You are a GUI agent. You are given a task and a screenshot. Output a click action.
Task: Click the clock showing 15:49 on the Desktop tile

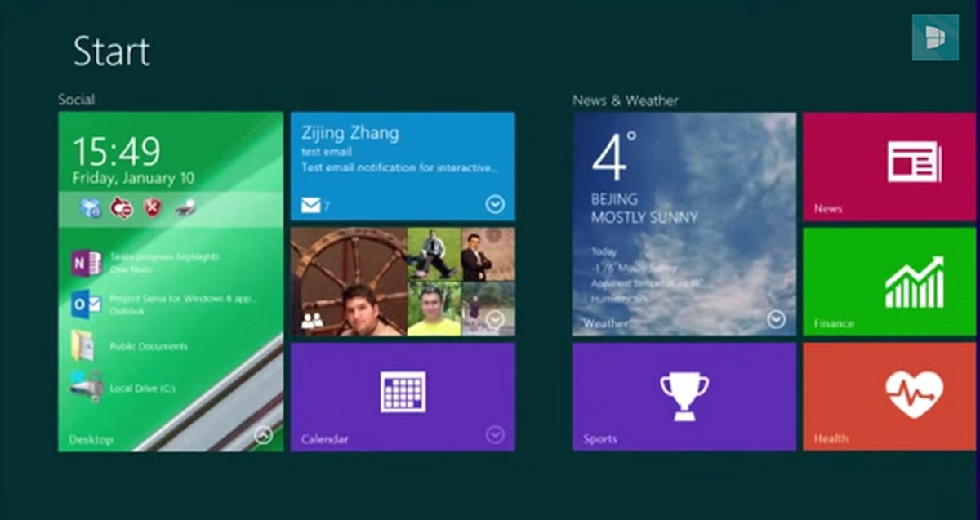pos(120,151)
